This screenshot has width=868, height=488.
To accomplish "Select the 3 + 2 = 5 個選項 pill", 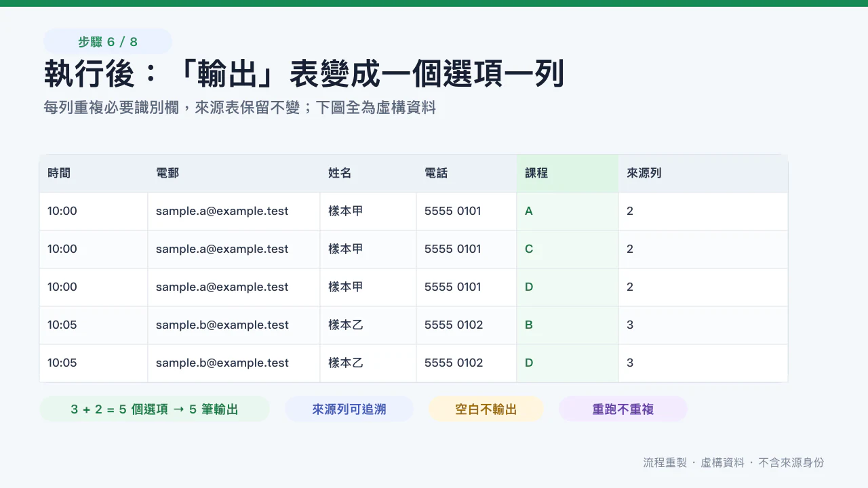I will [x=155, y=409].
